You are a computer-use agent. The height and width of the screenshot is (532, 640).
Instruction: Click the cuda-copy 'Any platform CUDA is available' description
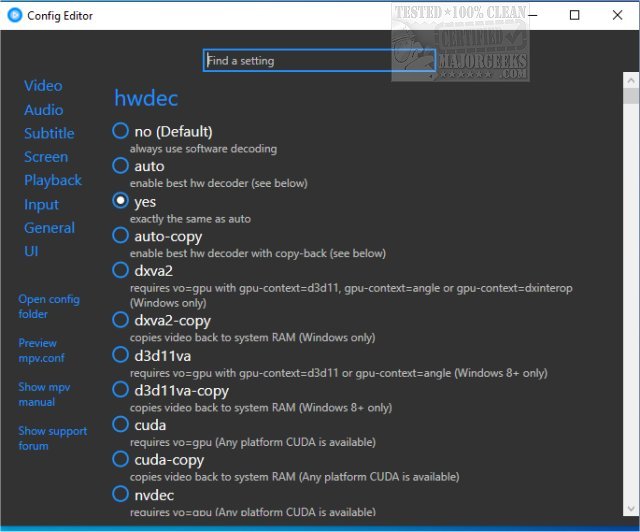click(x=294, y=477)
